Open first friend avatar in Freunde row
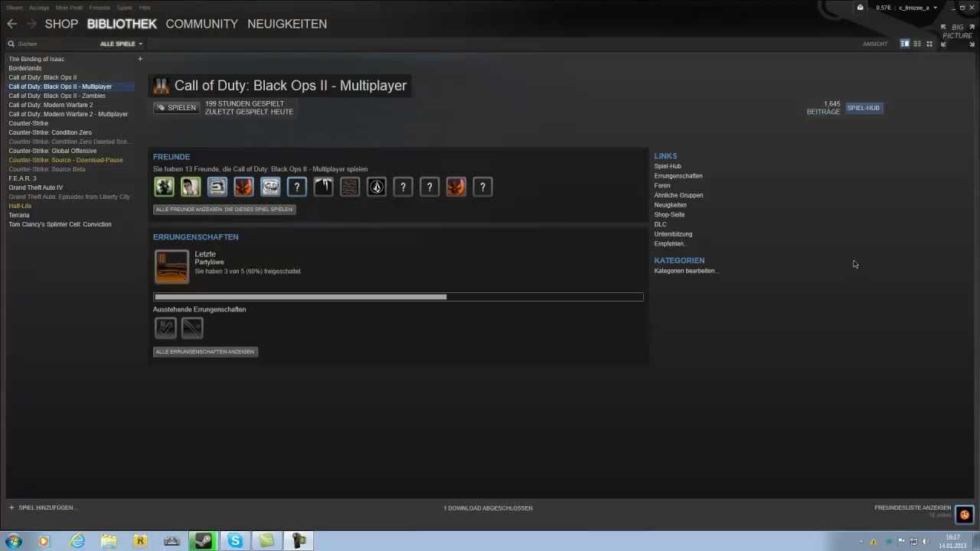980x551 pixels. (x=164, y=187)
